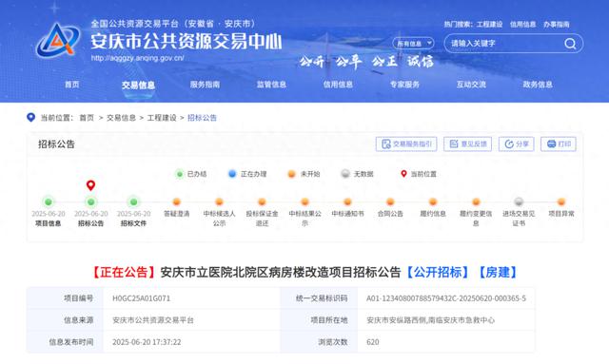609x364 pixels.
Task: Click the orange 中标候选人公示 timeline node
Action: coord(219,201)
